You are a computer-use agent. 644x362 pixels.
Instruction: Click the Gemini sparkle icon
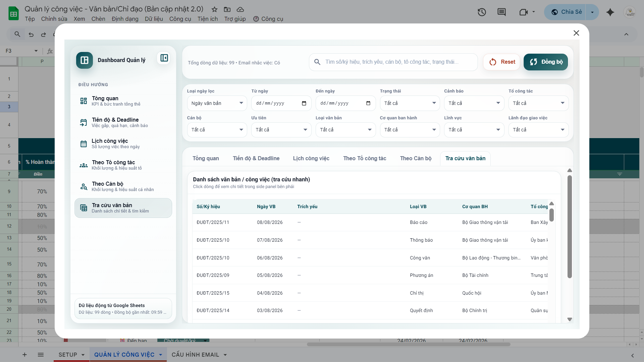click(610, 12)
